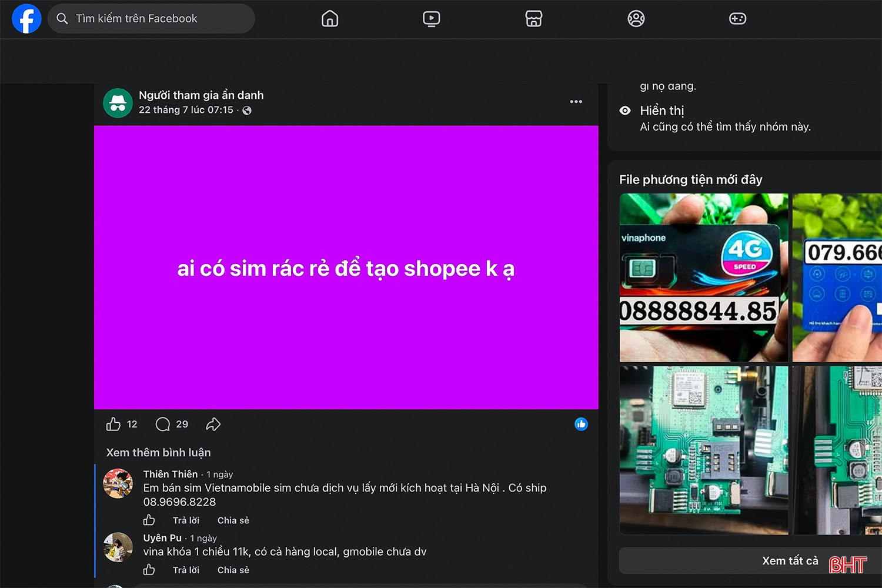
Task: Like Uyên Pu's comment
Action: pos(149,570)
